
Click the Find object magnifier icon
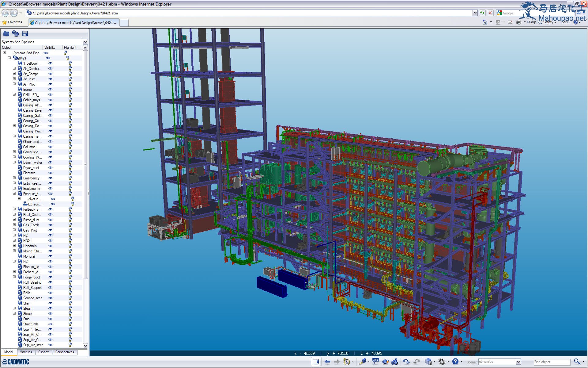pos(577,362)
